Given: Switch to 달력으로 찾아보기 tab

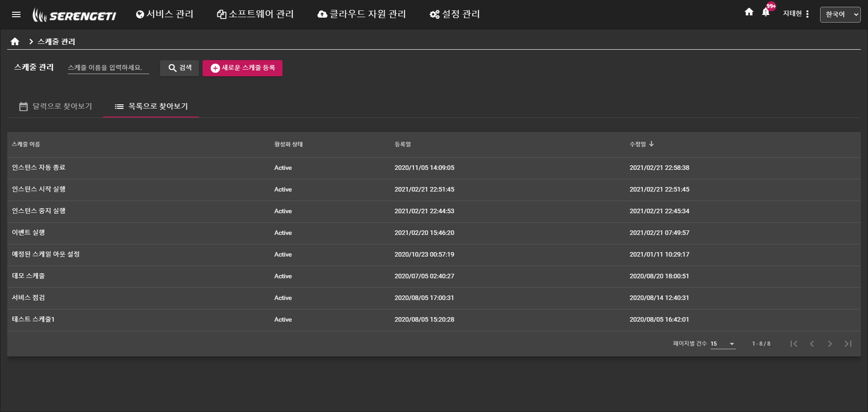Looking at the screenshot, I should tap(56, 107).
